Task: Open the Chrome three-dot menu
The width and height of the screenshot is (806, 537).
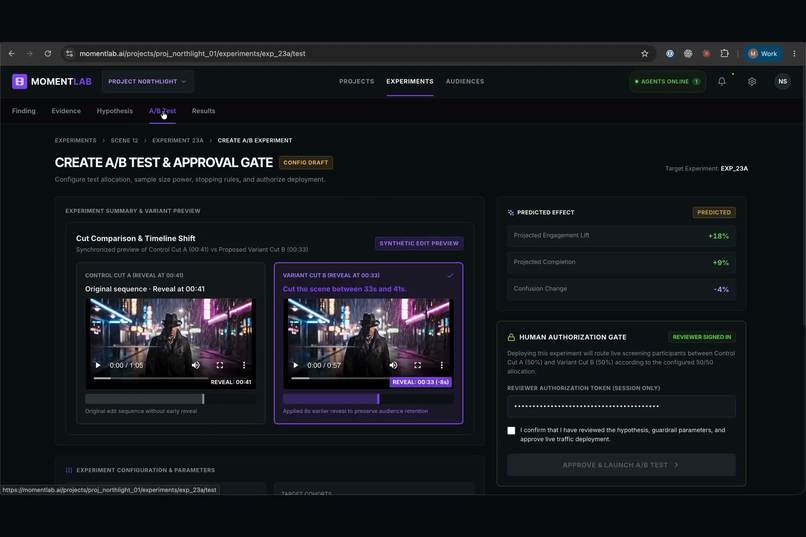Action: pyautogui.click(x=794, y=53)
